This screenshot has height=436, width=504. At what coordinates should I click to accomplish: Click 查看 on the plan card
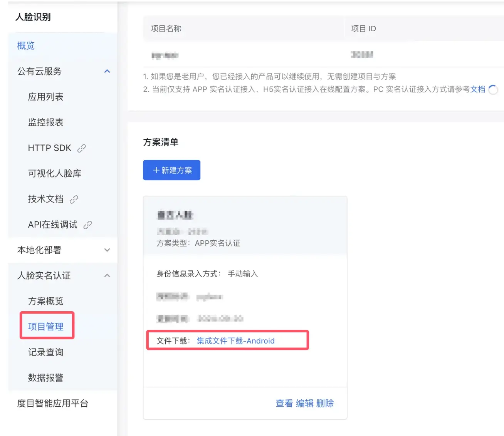point(284,403)
